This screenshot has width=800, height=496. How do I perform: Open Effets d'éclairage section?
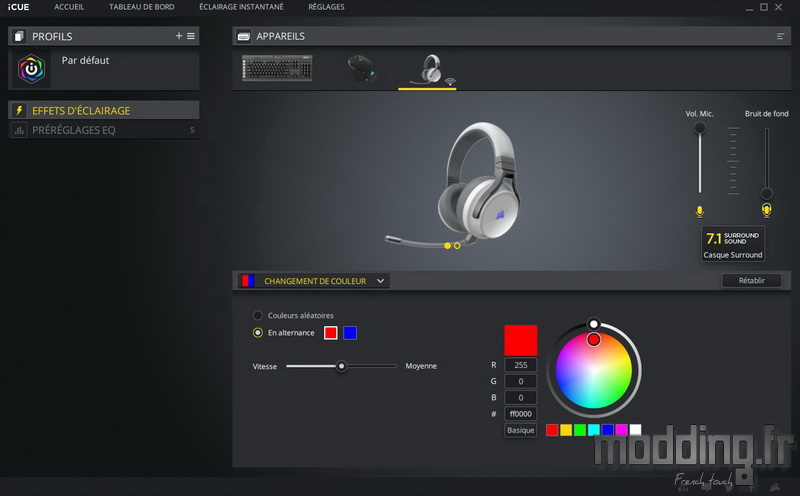[104, 110]
